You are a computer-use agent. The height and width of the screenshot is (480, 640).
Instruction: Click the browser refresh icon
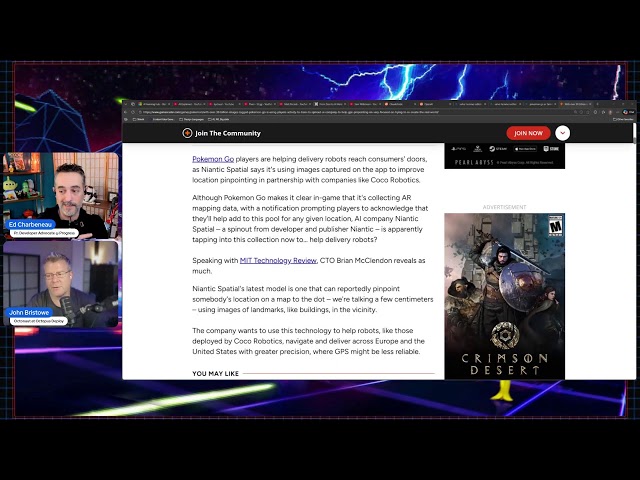pos(133,112)
